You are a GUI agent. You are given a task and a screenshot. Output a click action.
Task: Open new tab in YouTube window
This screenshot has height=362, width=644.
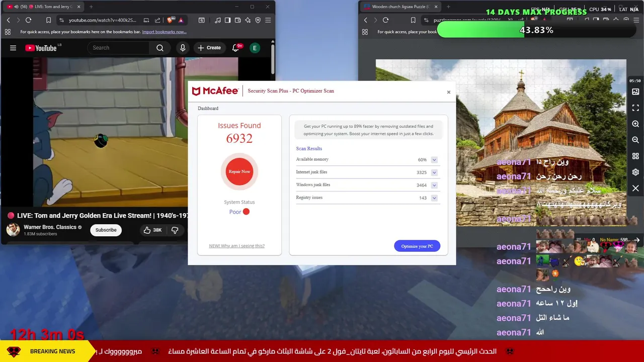pyautogui.click(x=91, y=7)
